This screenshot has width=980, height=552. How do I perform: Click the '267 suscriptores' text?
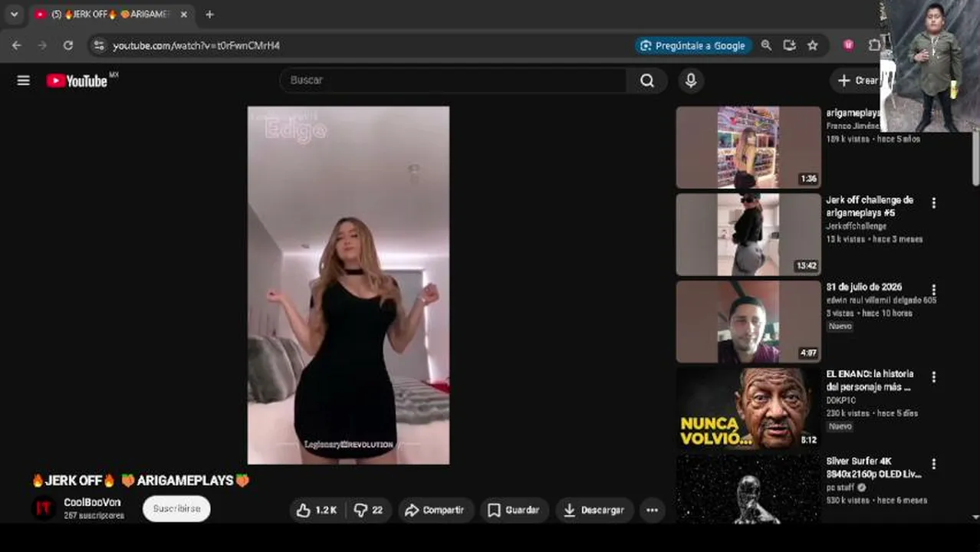coord(94,516)
